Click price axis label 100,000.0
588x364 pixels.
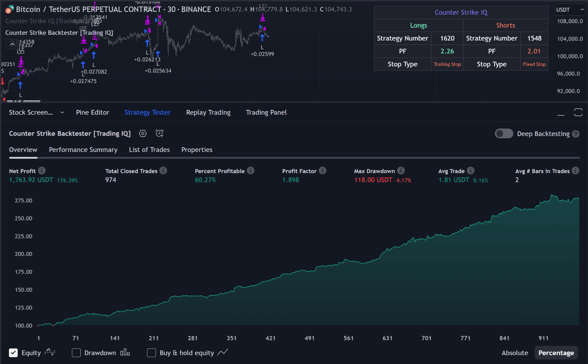pyautogui.click(x=570, y=56)
